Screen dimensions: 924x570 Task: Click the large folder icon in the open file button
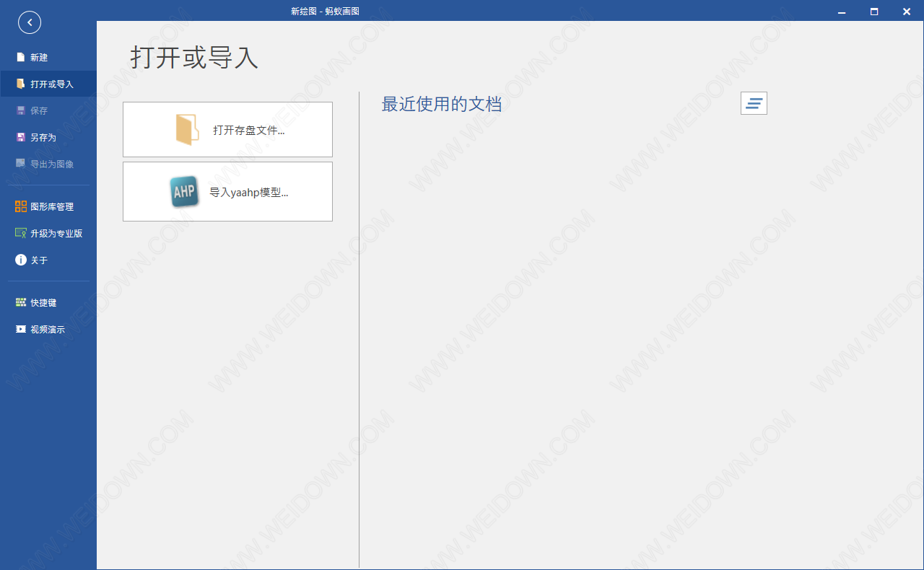[187, 130]
